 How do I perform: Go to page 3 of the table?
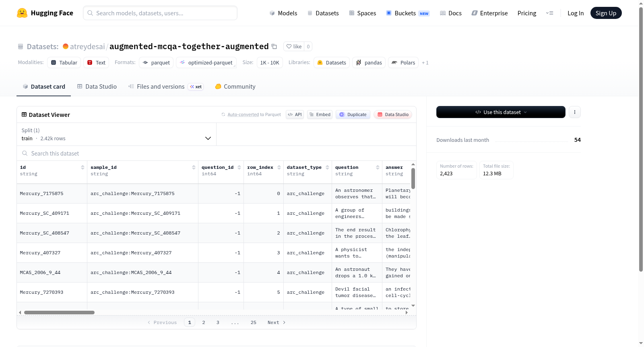click(218, 322)
